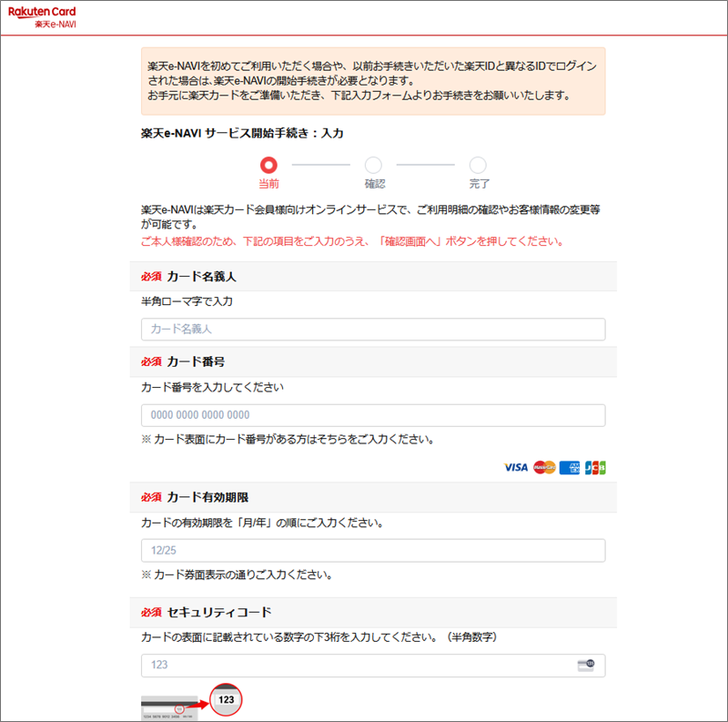Click the カード番号を入力してください instruction text
This screenshot has width=728, height=722.
click(x=212, y=387)
